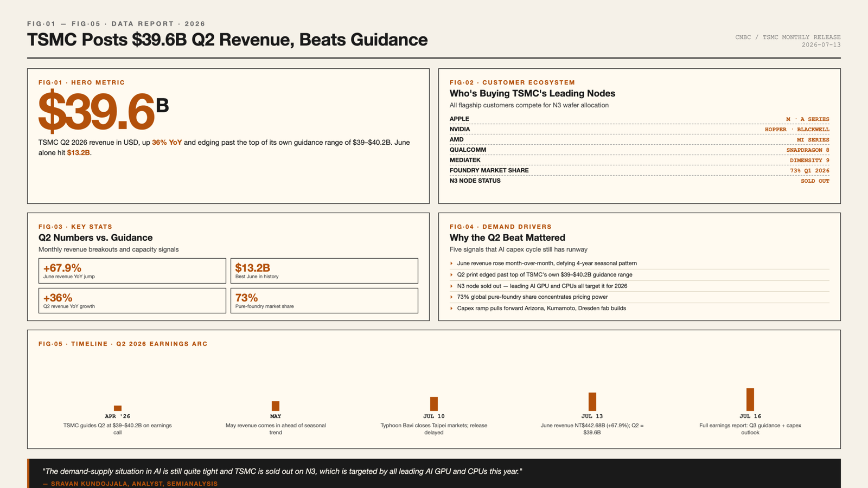Click the '73% Q1 2026' value
The image size is (868, 488).
809,171
